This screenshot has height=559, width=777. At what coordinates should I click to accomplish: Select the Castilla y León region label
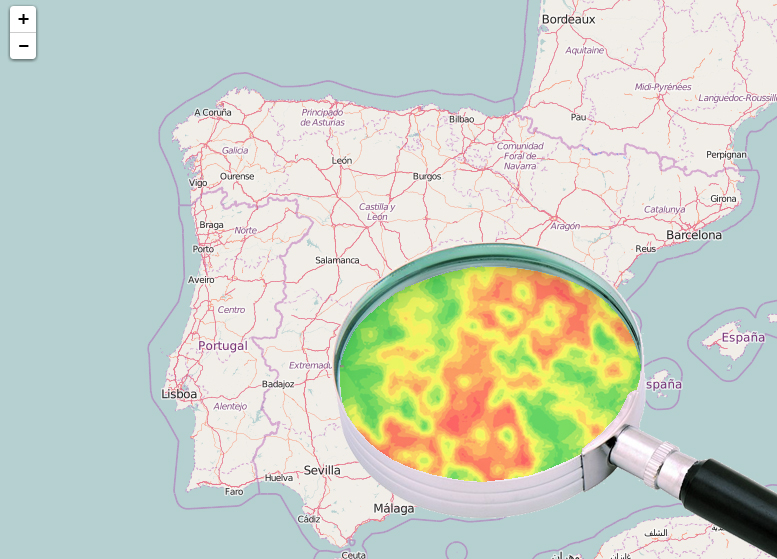377,211
